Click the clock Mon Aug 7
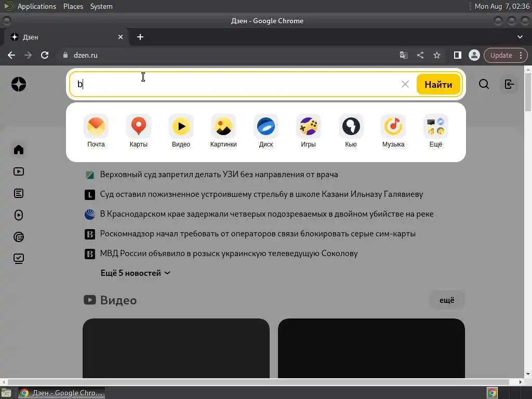The image size is (532, 399). point(502,6)
